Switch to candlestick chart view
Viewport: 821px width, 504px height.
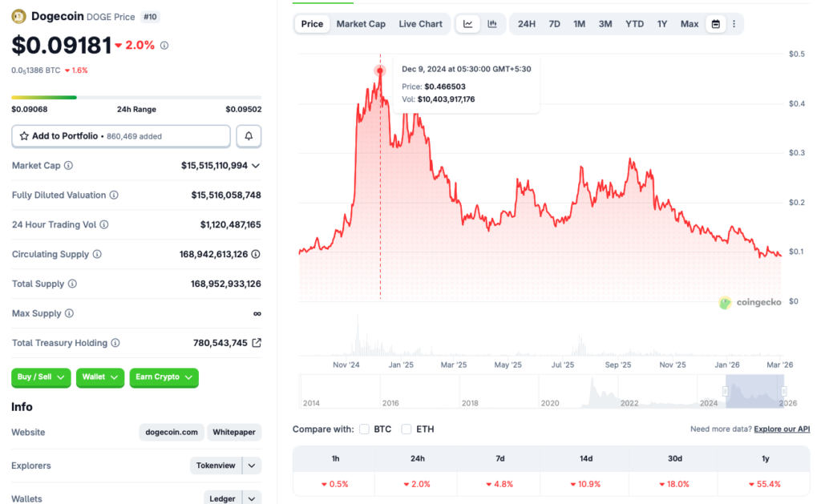tap(492, 24)
